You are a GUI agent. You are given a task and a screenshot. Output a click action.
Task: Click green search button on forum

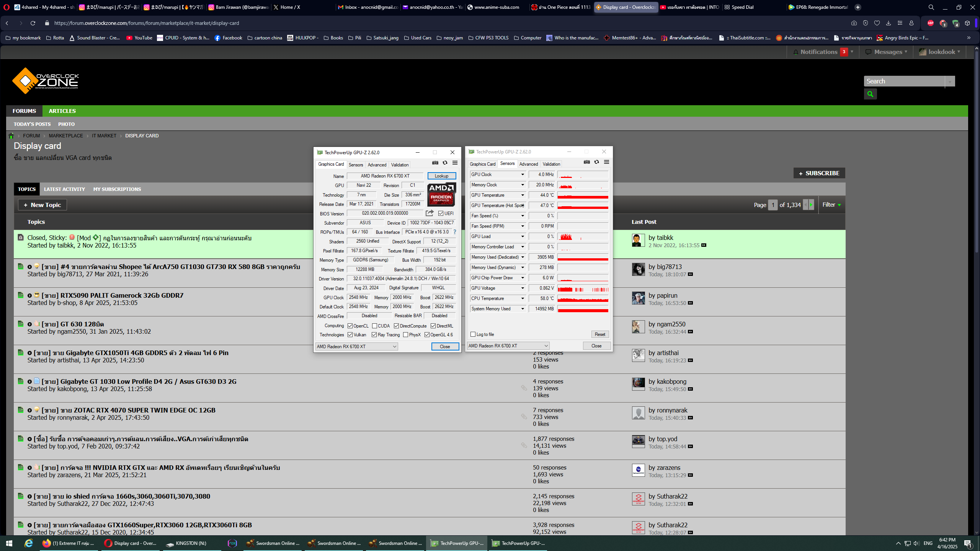tap(870, 94)
